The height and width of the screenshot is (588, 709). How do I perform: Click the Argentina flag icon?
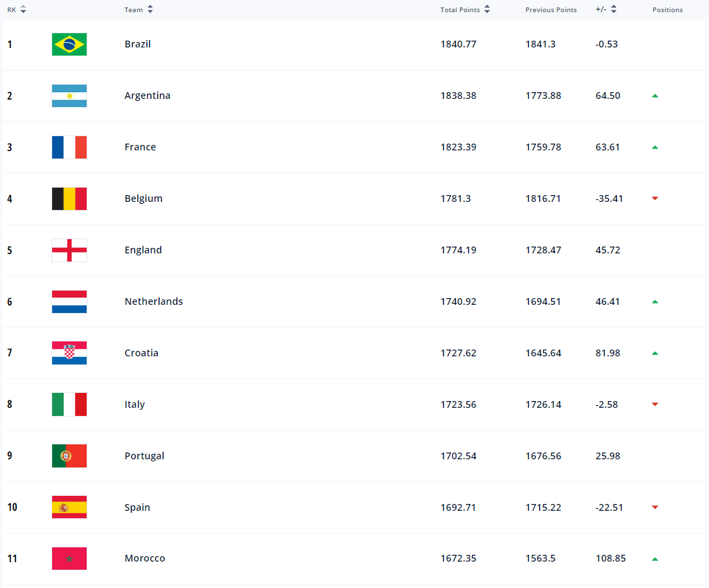click(69, 96)
